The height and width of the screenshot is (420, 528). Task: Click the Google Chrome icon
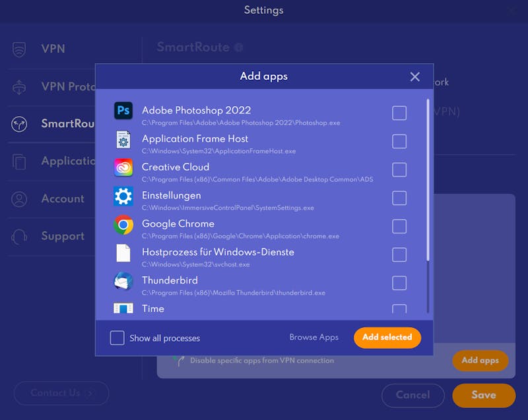click(x=123, y=225)
